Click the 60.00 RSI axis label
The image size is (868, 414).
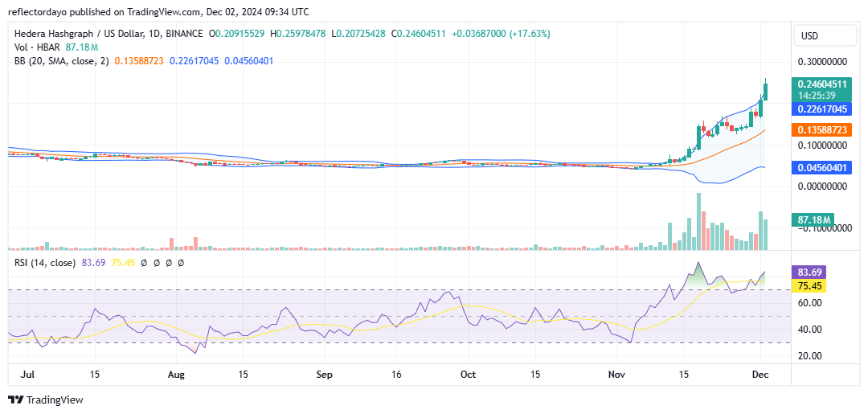tap(809, 303)
